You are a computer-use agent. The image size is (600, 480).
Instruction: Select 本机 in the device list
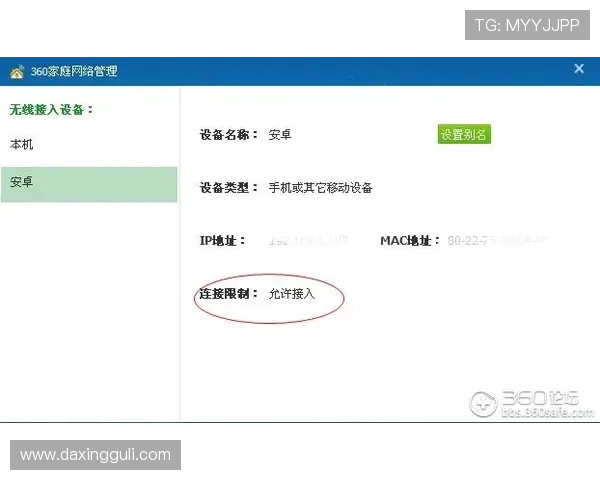pyautogui.click(x=22, y=145)
